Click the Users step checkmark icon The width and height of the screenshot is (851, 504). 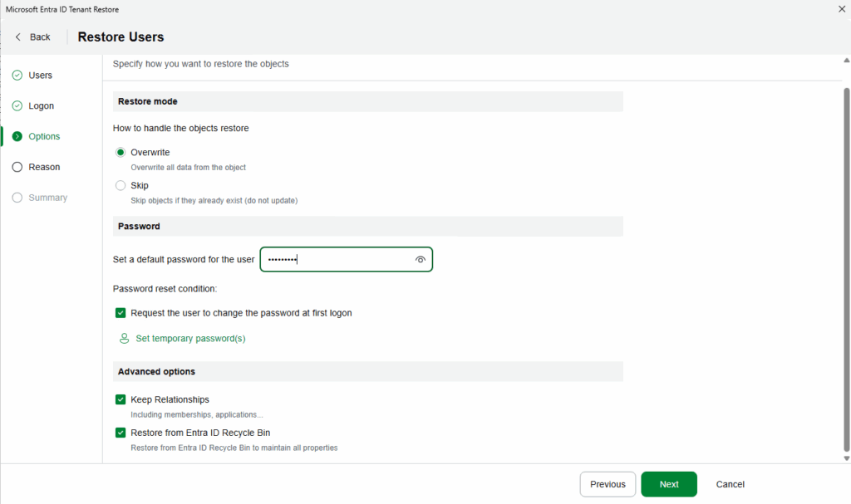pos(17,75)
